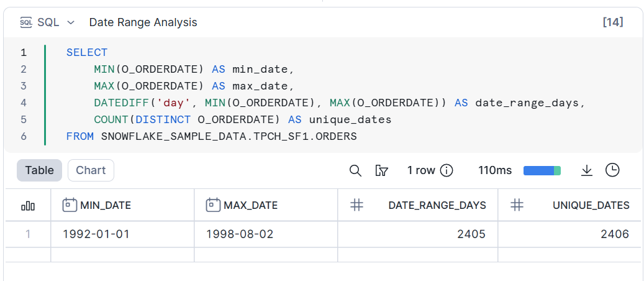Screen dimensions: 644x281
Task: Click the MIN_DATE column header
Action: point(106,205)
